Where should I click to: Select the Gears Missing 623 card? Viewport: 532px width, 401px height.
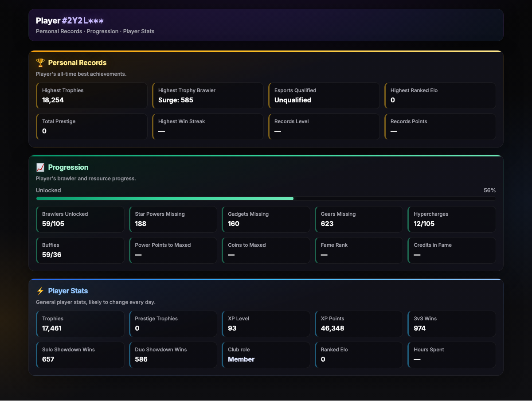tap(359, 219)
